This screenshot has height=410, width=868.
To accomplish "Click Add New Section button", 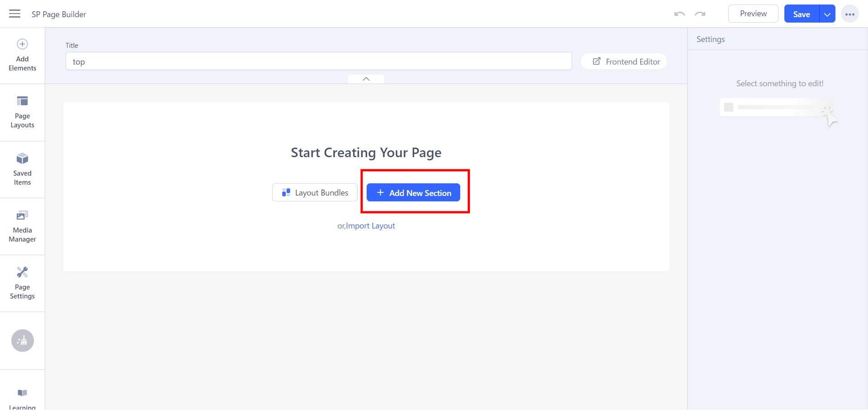I will point(413,193).
